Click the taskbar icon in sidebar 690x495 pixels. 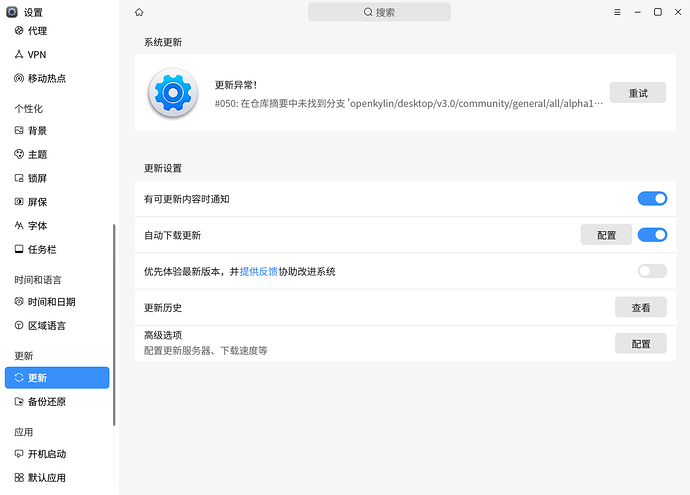click(x=19, y=249)
